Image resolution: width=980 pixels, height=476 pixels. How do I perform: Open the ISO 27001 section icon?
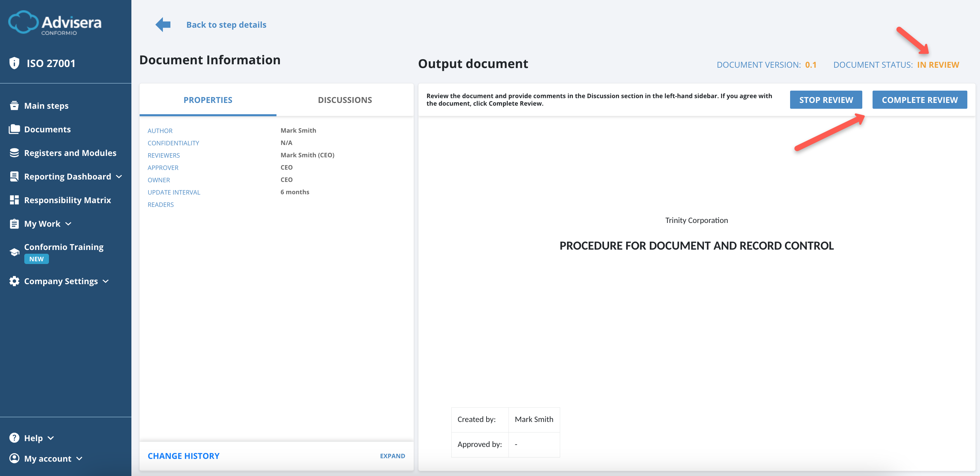pos(14,63)
